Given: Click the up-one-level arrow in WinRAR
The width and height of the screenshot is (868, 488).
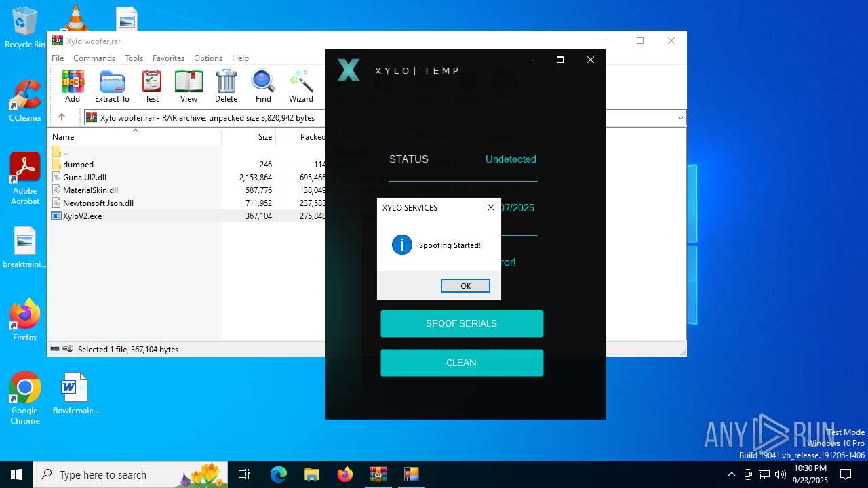Looking at the screenshot, I should point(62,117).
